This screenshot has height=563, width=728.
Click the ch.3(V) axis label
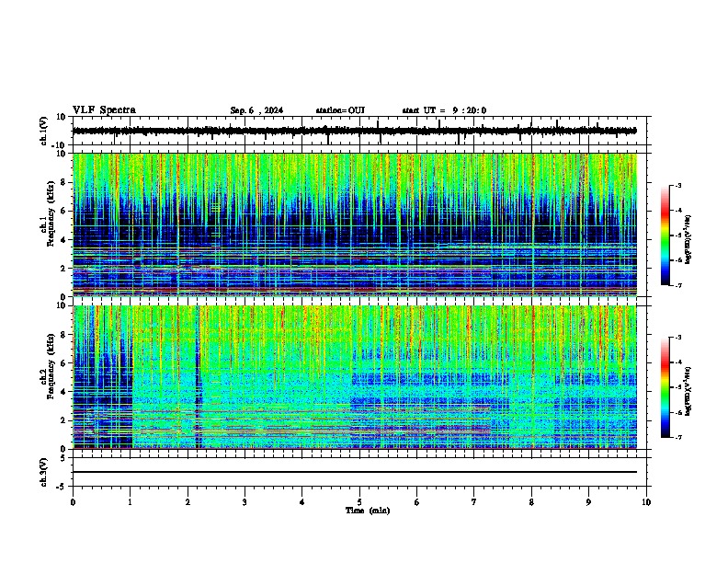44,472
